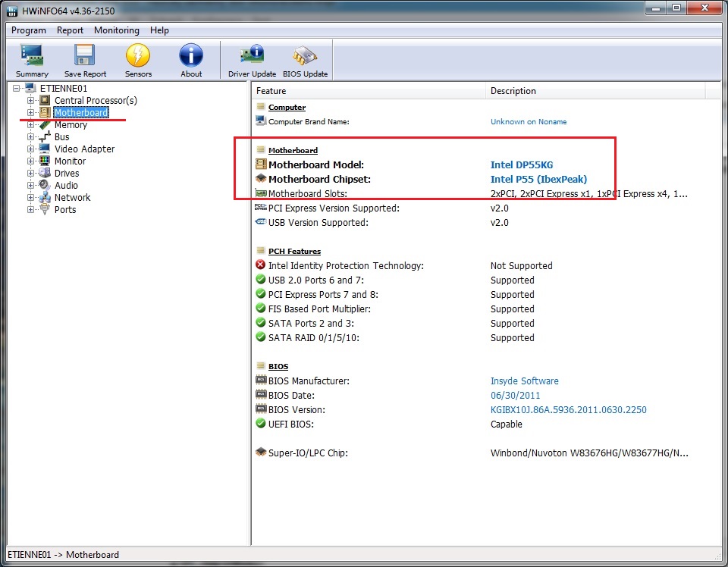This screenshot has height=567, width=728.
Task: Click the Intel DP55KG model value
Action: [x=522, y=164]
